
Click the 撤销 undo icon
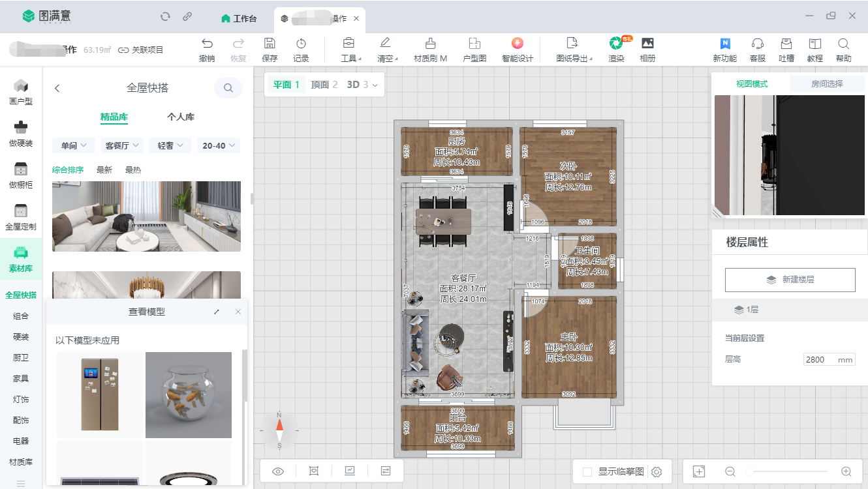207,44
